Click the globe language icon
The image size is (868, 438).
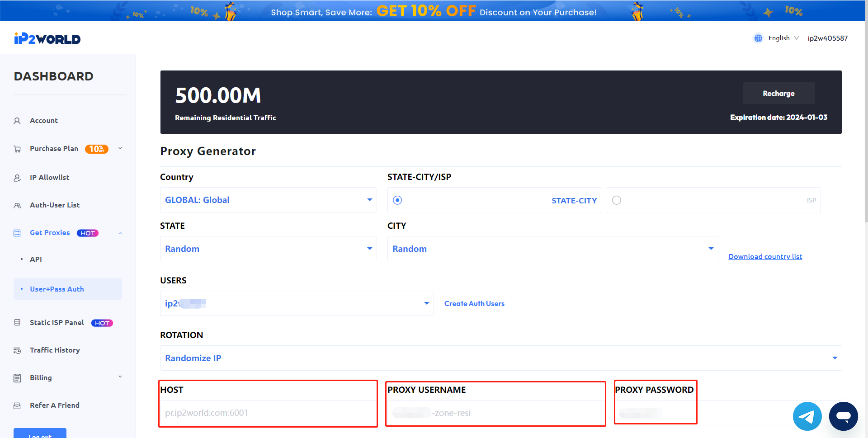[x=758, y=38]
